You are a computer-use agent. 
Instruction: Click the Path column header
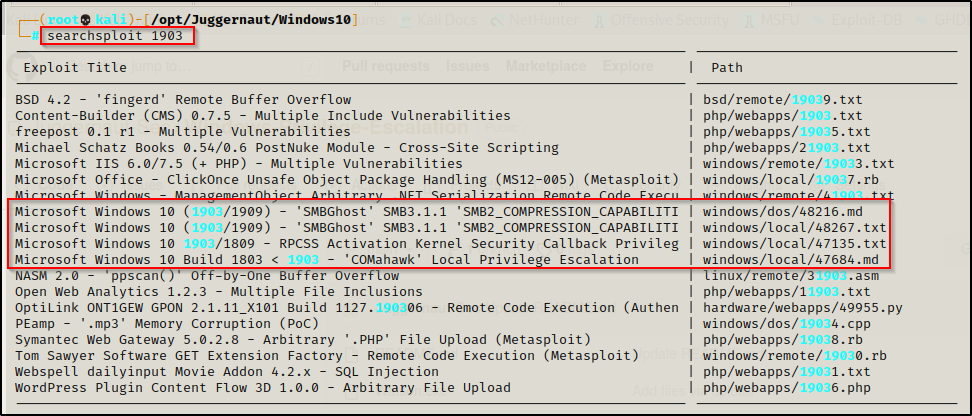(x=726, y=68)
